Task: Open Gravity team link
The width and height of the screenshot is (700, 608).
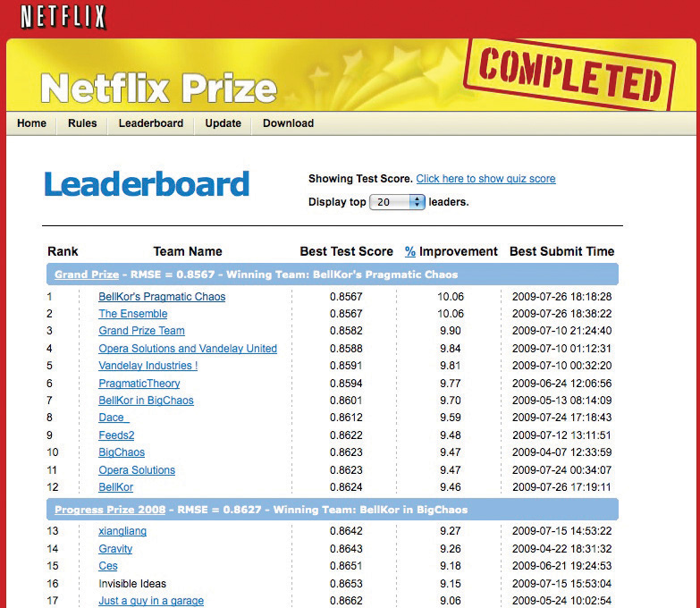Action: click(115, 549)
